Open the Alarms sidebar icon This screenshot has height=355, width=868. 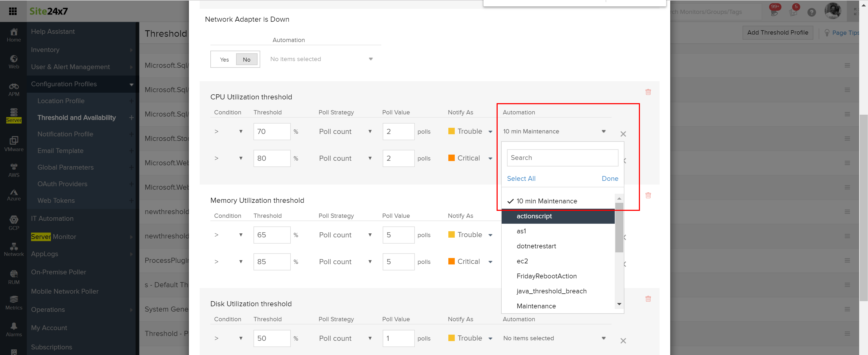tap(14, 329)
